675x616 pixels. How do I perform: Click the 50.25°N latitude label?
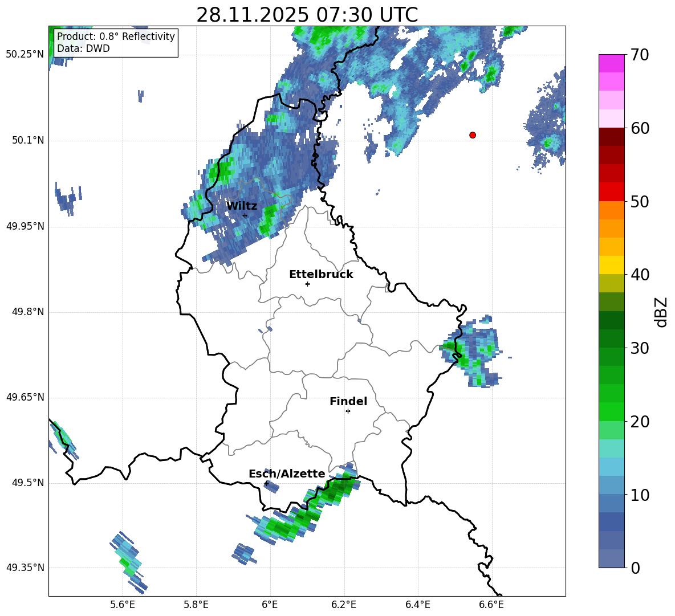click(x=25, y=55)
